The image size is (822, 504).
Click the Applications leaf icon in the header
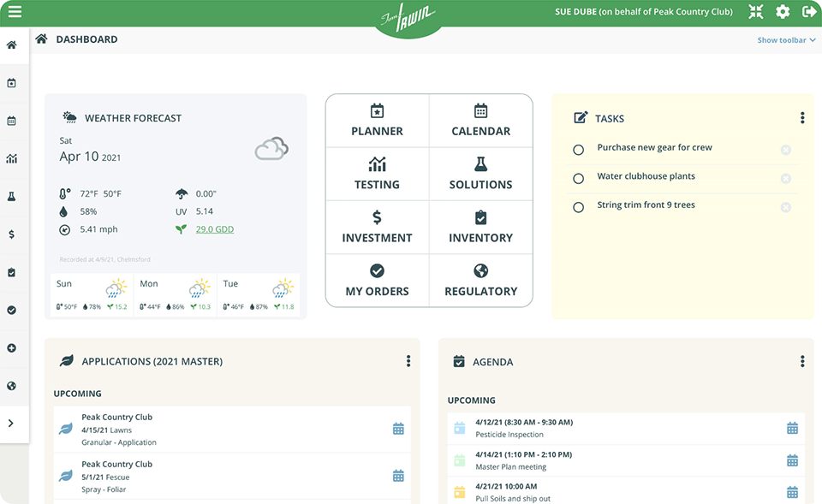66,361
